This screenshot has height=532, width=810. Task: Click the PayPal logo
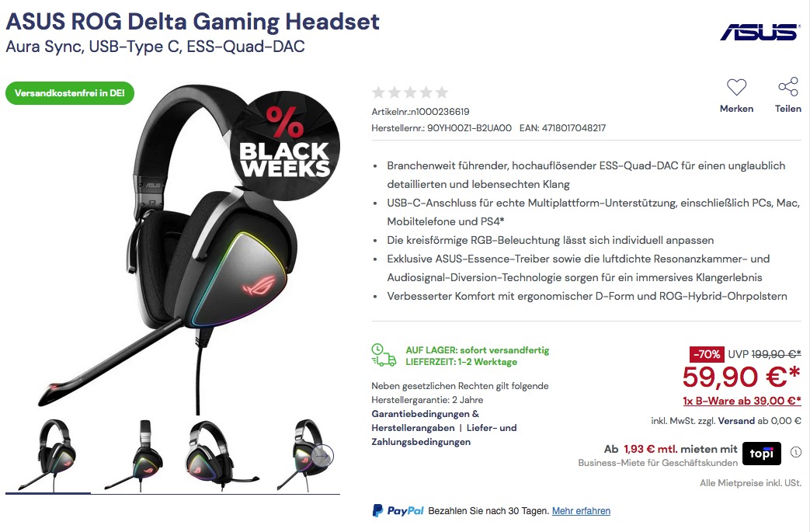[398, 511]
